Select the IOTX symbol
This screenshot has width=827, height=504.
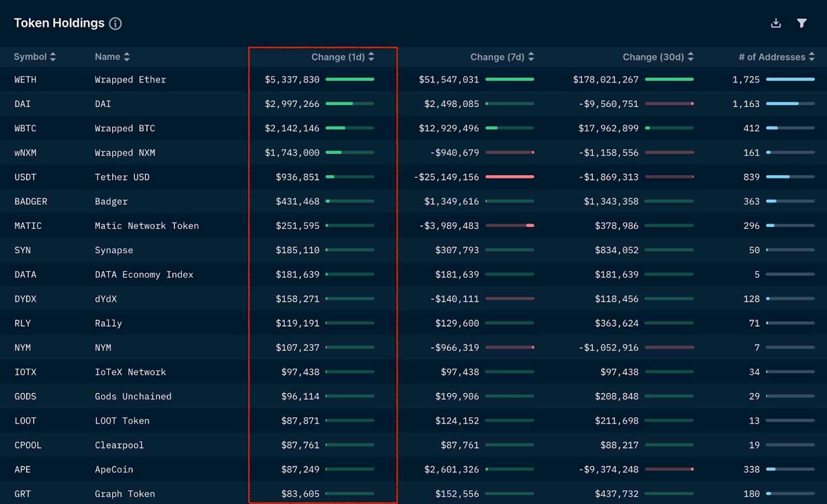point(25,372)
